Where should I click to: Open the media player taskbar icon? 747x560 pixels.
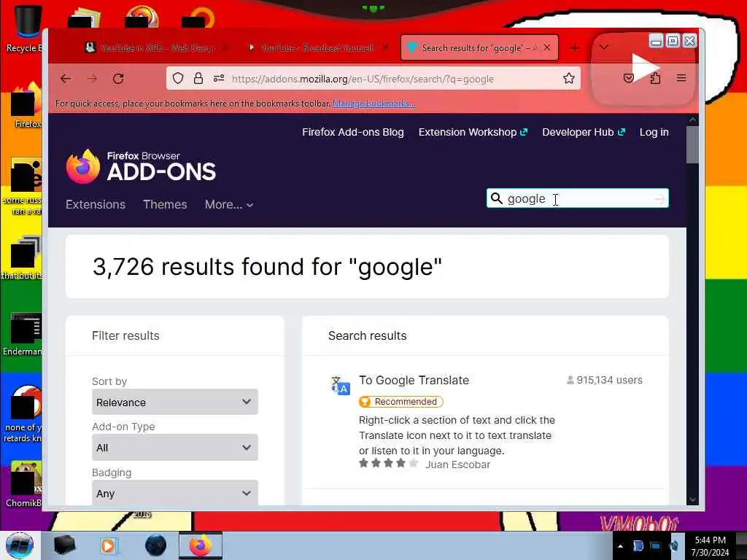tap(108, 545)
